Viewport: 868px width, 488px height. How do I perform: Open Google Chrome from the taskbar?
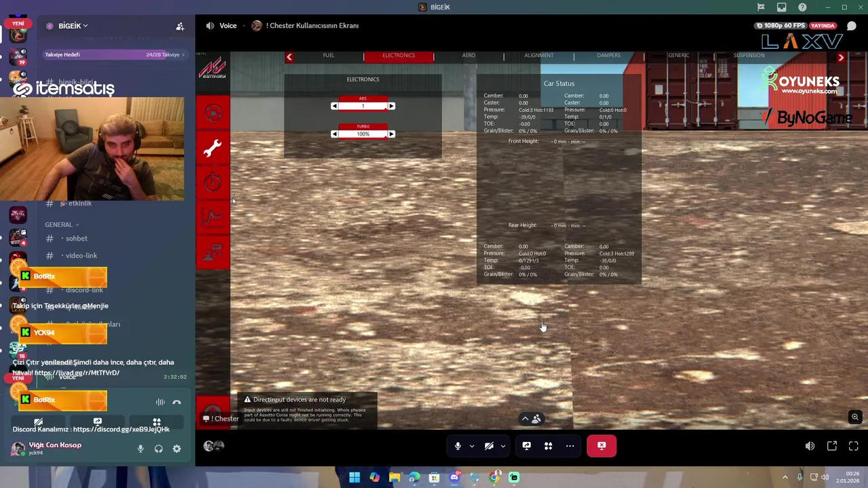[x=494, y=478]
